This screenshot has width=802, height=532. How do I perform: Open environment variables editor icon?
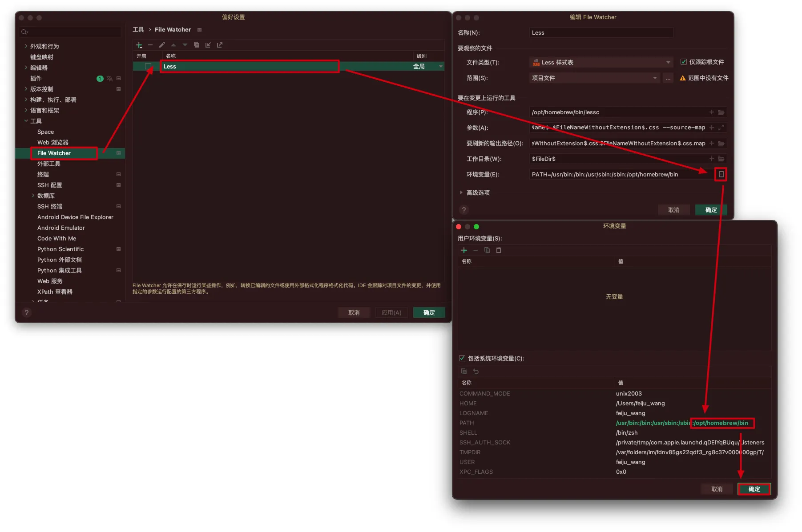click(721, 174)
